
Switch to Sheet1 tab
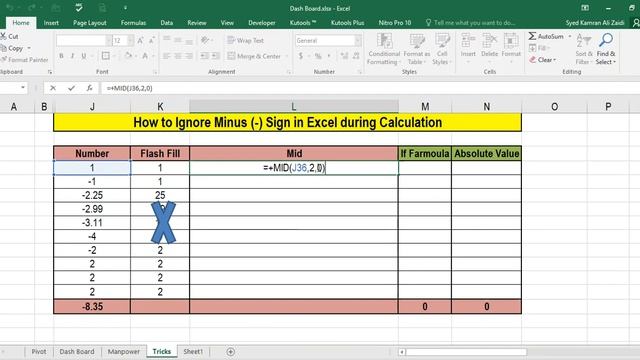pos(193,351)
